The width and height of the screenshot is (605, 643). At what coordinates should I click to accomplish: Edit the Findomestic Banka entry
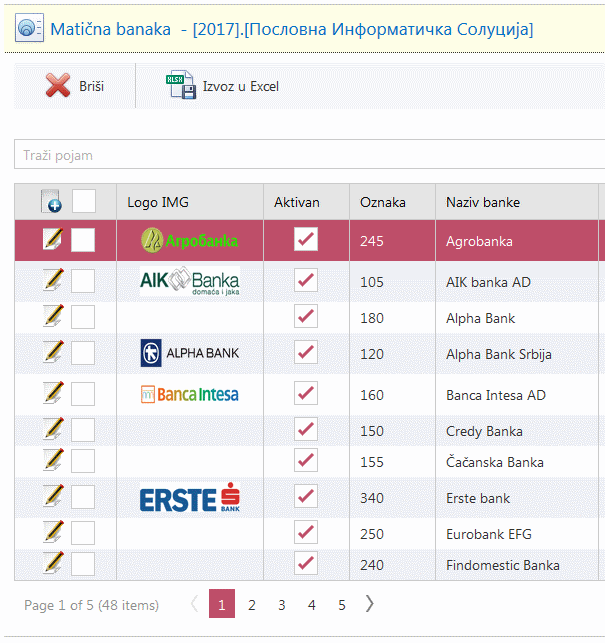click(x=53, y=564)
